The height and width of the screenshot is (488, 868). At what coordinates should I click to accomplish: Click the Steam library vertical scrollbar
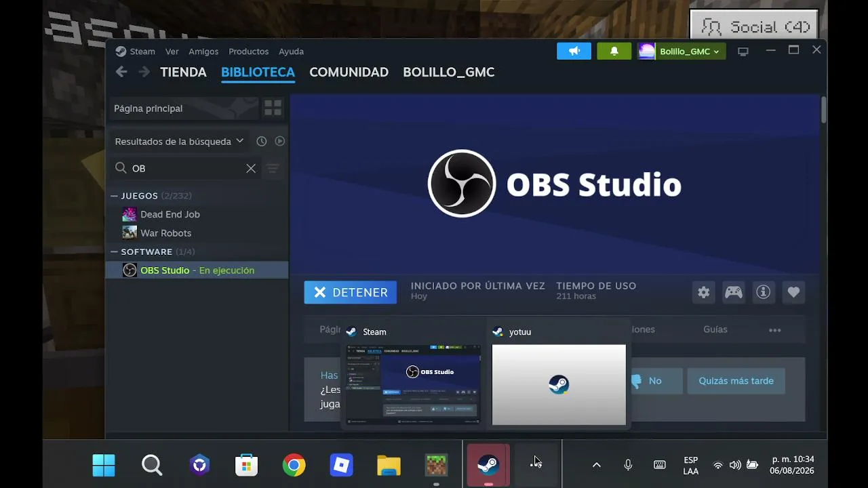pyautogui.click(x=824, y=110)
